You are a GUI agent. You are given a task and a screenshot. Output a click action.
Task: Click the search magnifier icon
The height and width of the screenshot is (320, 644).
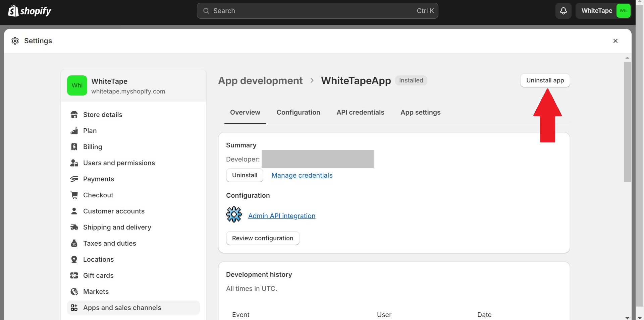pos(206,11)
